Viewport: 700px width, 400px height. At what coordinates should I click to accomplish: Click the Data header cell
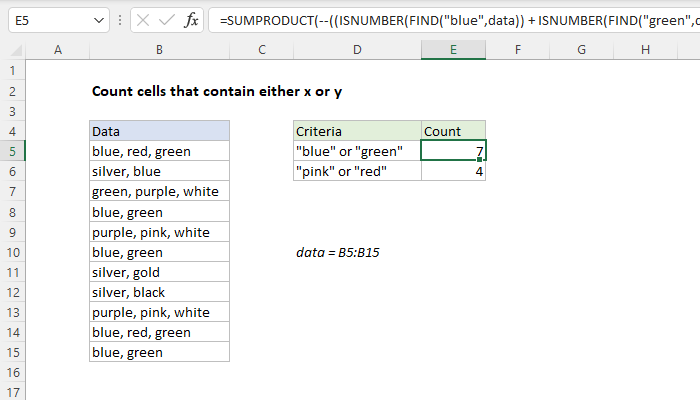[x=159, y=131]
